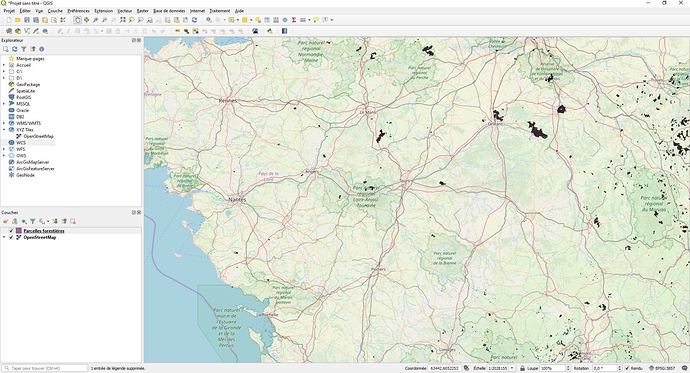Uncheck the Parcelles forestières layer visibility
Screen dimensions: 690x373
11,231
